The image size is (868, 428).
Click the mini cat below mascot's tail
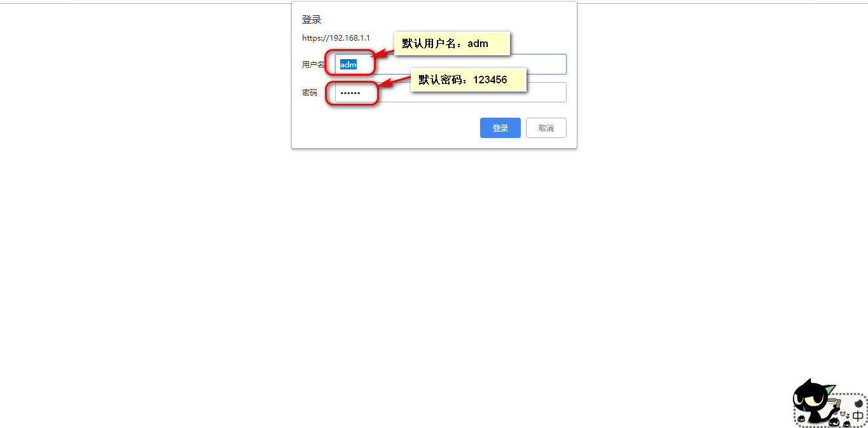click(x=834, y=422)
